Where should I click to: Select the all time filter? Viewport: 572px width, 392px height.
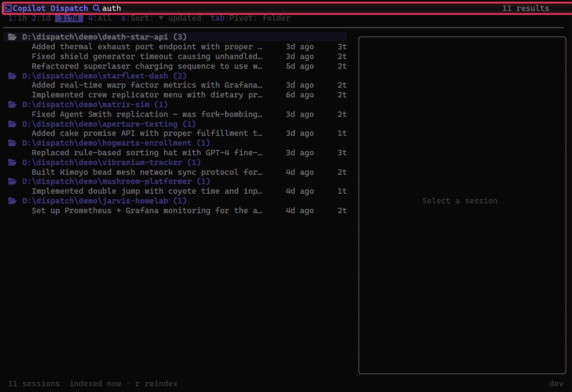tap(100, 18)
